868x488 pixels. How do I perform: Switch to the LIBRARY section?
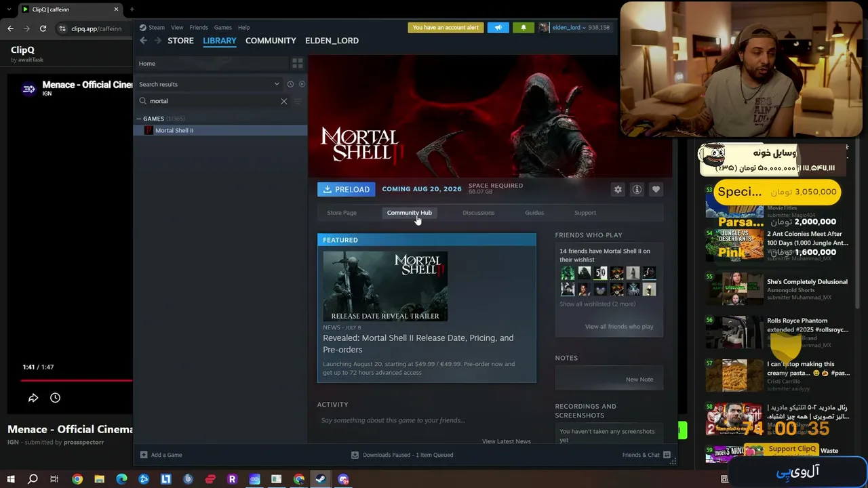point(220,41)
